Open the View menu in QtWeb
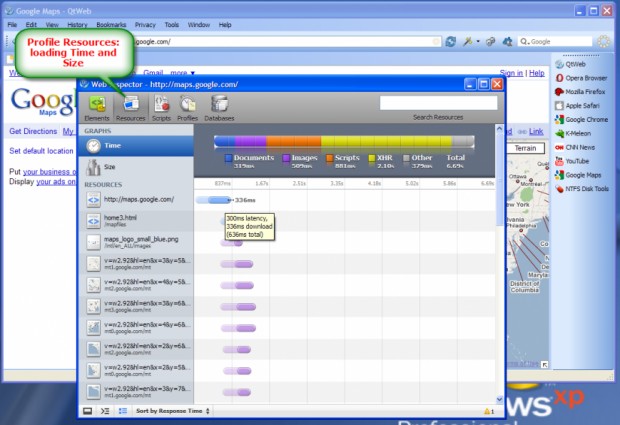The height and width of the screenshot is (425, 620). pos(52,25)
